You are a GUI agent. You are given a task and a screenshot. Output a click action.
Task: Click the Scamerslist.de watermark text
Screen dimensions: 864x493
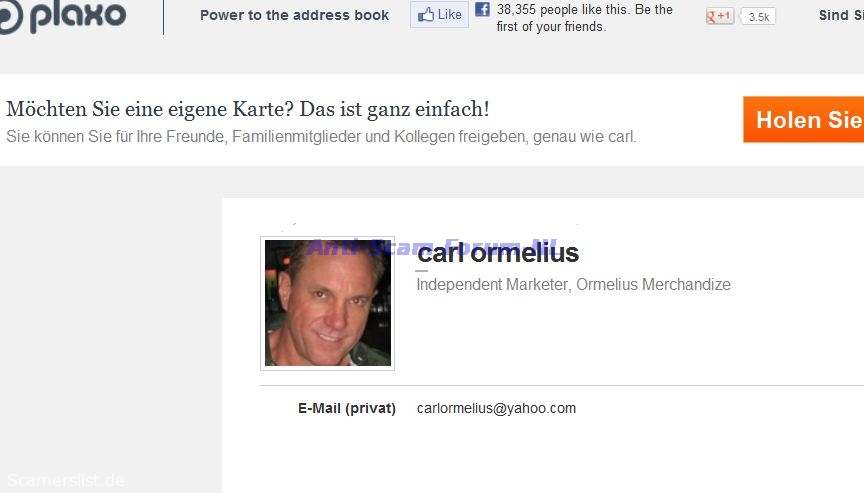click(x=66, y=480)
